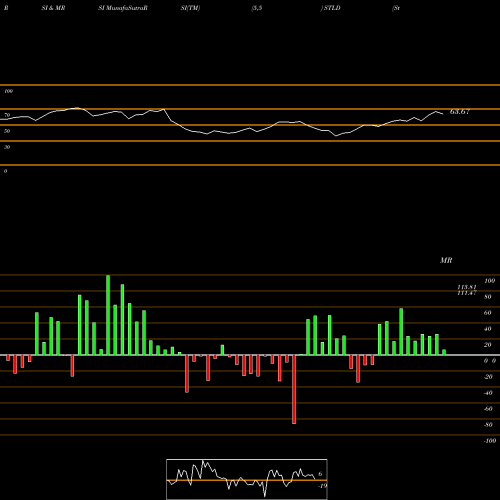
Task: Click the end of the RSI line
Action: pos(443,114)
